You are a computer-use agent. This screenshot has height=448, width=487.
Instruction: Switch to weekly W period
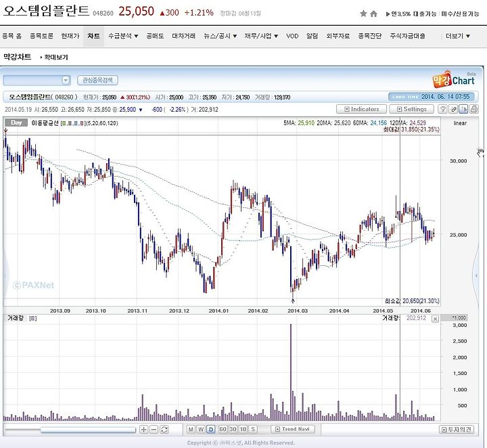click(x=201, y=429)
